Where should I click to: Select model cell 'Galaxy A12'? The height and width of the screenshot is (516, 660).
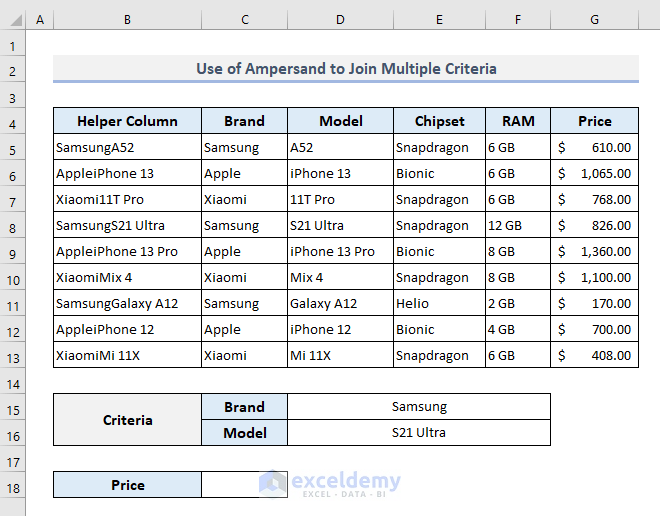(340, 303)
